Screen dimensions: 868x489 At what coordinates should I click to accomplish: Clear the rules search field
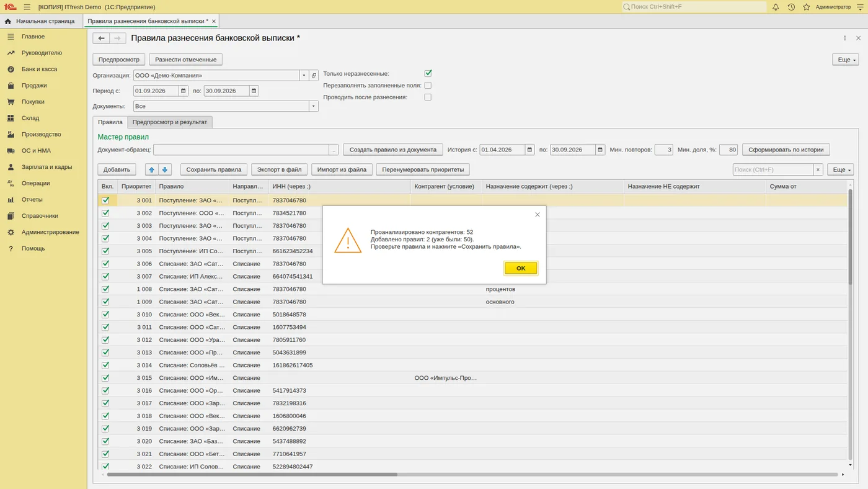818,169
